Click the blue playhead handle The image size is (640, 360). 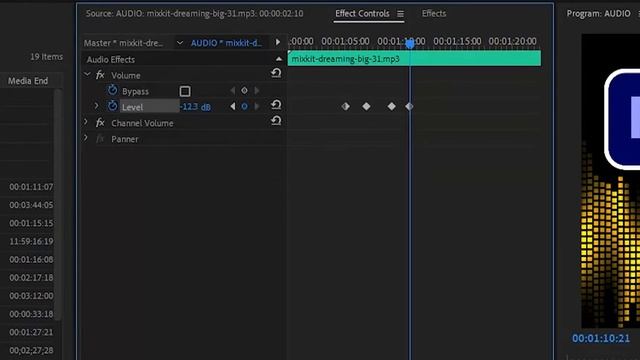click(x=410, y=43)
